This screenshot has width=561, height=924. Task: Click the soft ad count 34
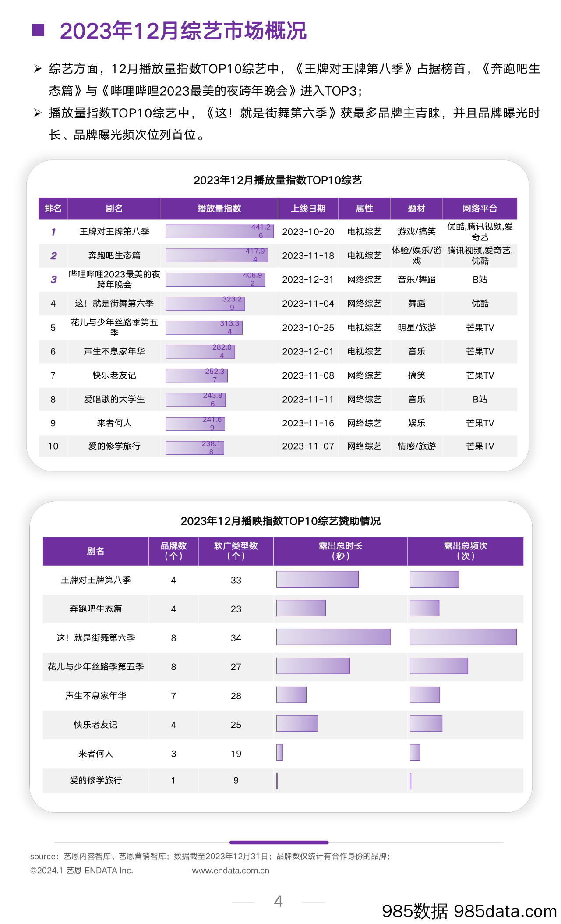[236, 638]
